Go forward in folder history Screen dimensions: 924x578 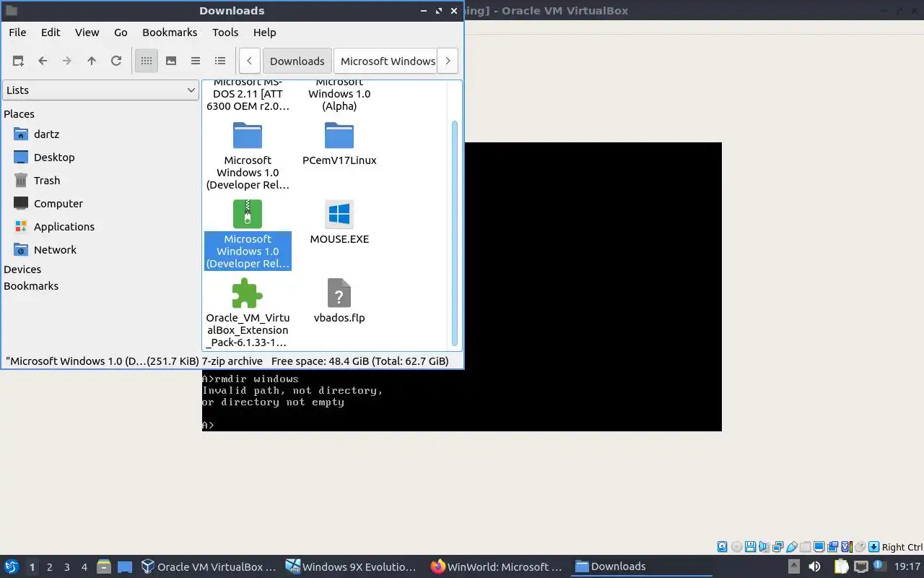click(x=67, y=61)
